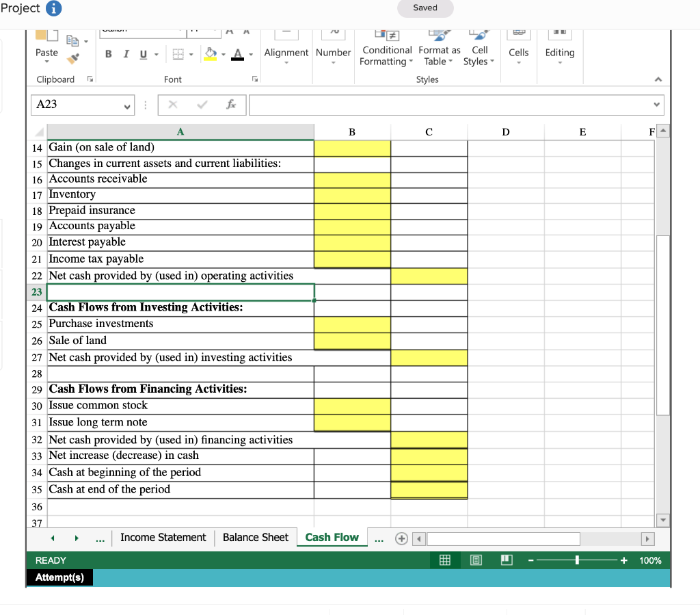Click the New Sheet plus button

(x=401, y=538)
